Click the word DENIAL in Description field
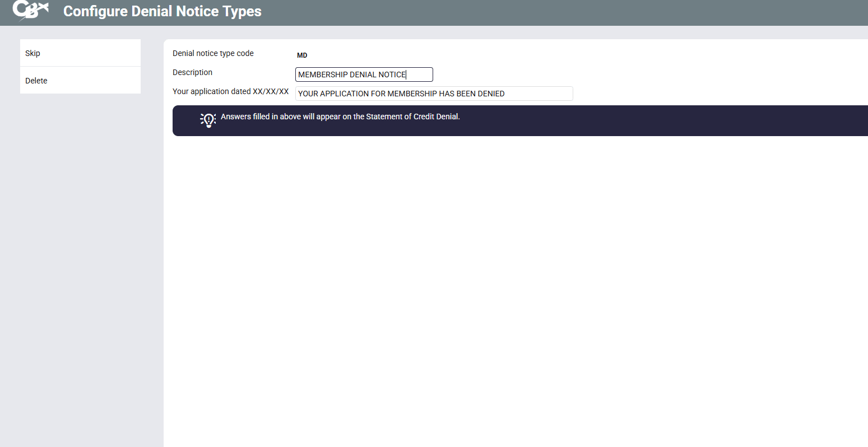This screenshot has height=447, width=868. 363,74
